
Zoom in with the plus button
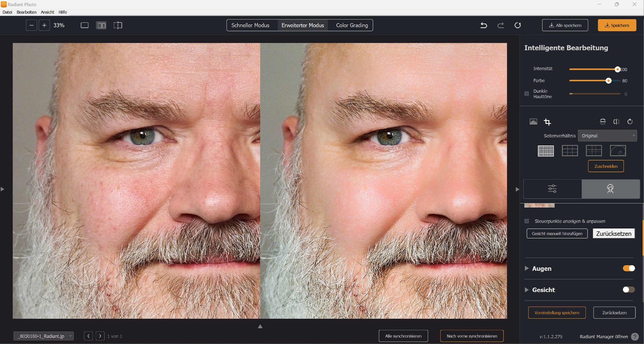point(44,25)
